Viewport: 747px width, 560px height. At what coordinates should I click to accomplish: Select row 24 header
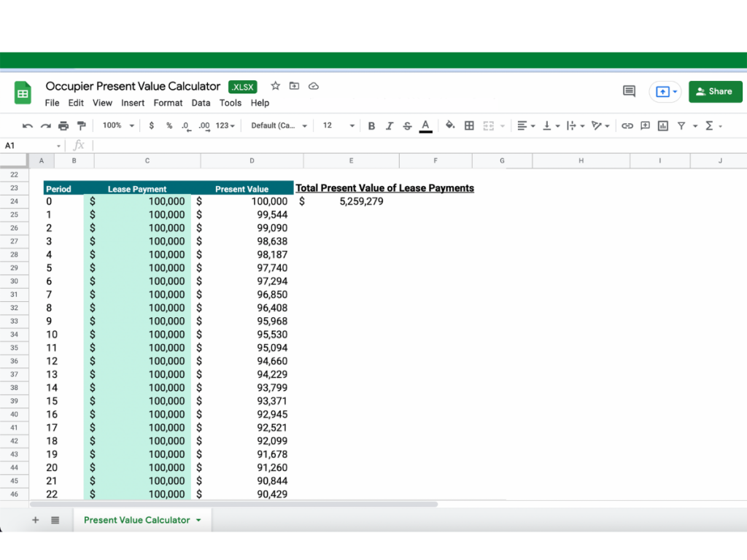(x=15, y=201)
